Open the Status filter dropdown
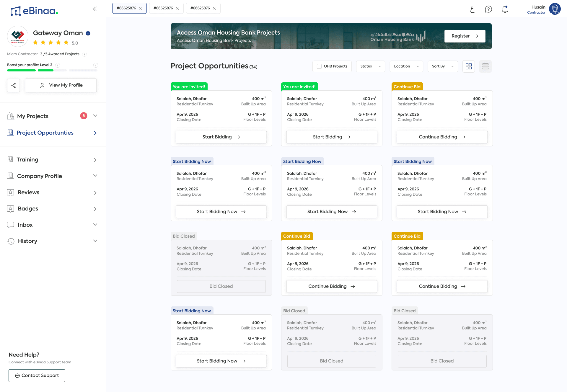Image resolution: width=567 pixels, height=392 pixels. click(x=371, y=66)
